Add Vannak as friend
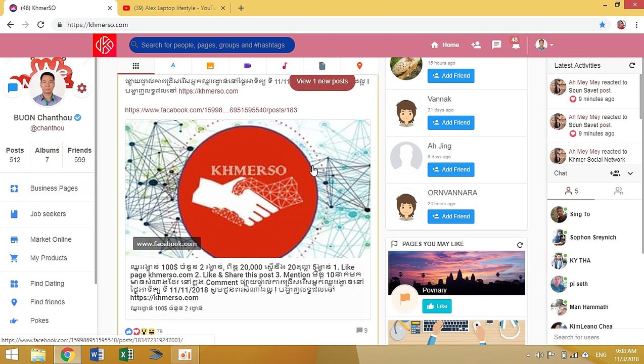 point(451,122)
